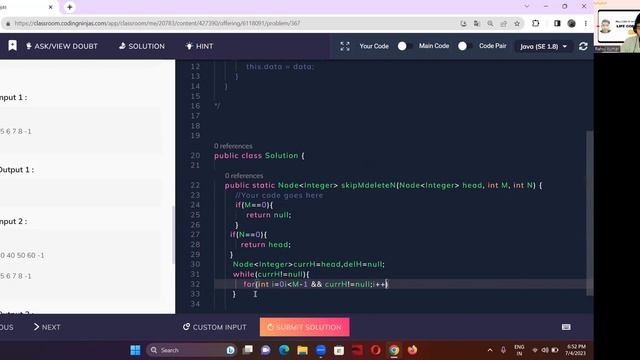Click the browser address bar URL

tap(157, 23)
